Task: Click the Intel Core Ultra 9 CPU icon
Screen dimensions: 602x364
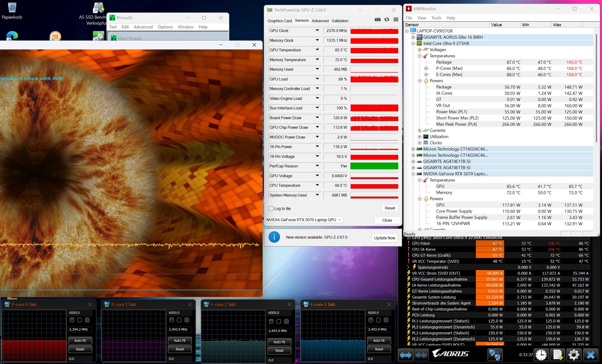Action: pos(420,43)
